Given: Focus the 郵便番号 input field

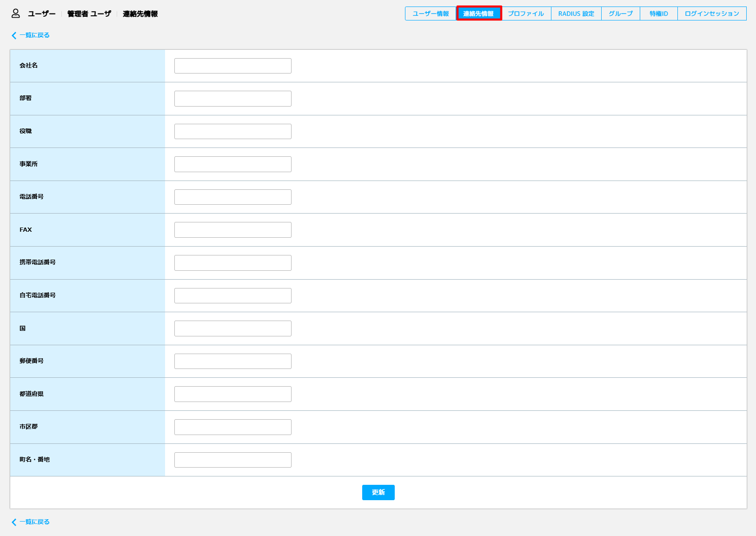Looking at the screenshot, I should (233, 361).
